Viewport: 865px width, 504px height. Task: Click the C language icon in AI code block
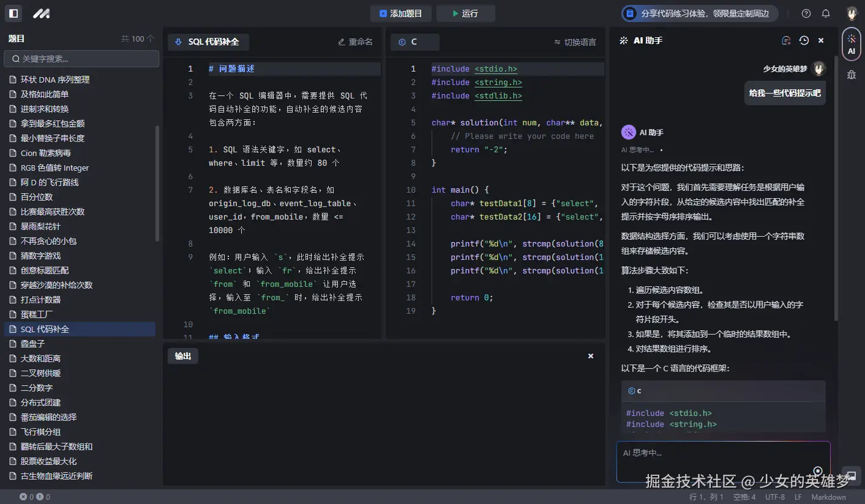(631, 391)
